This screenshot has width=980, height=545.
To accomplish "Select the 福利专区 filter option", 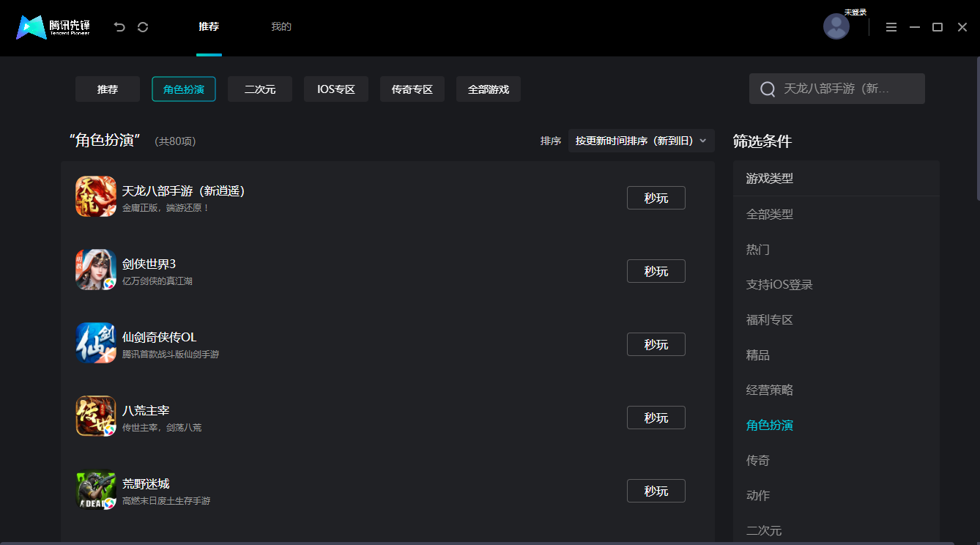I will [768, 319].
